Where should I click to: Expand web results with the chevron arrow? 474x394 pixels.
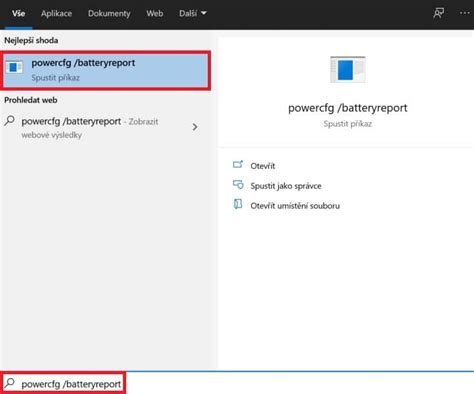point(195,127)
